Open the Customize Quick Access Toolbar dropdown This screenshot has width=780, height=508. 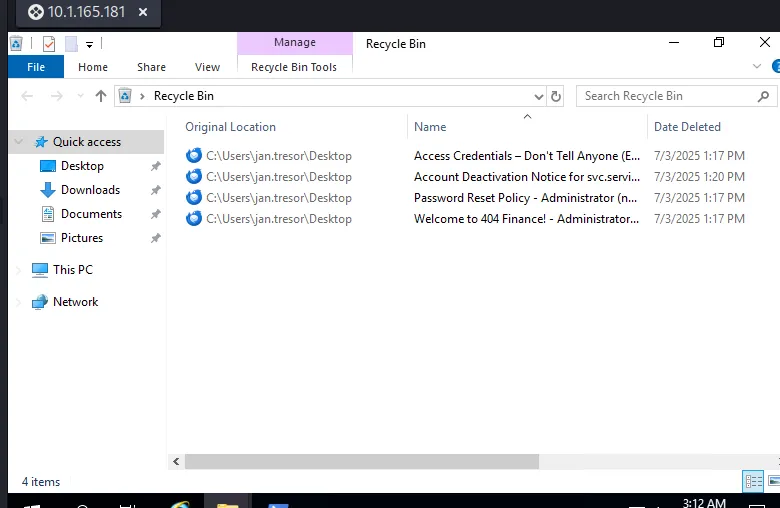(89, 44)
